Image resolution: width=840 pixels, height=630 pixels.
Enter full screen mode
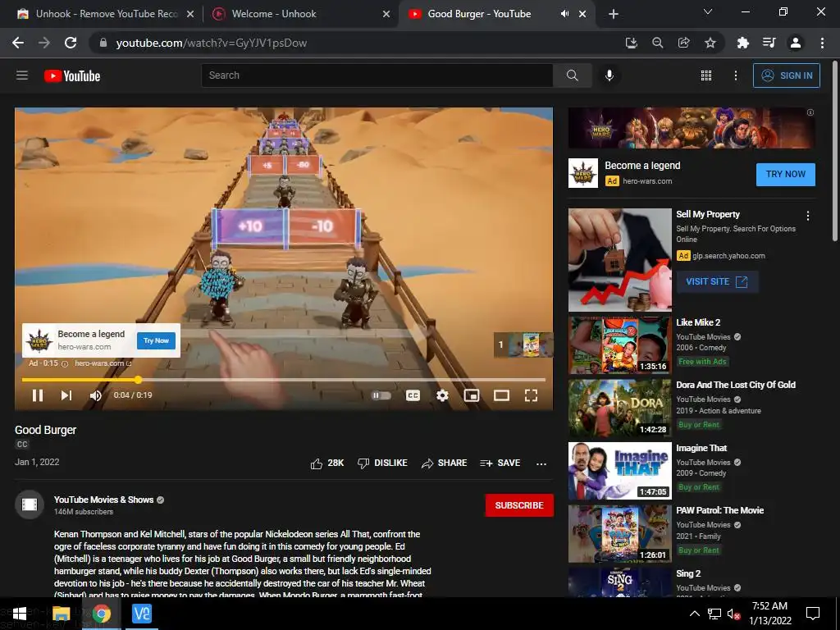coord(531,395)
